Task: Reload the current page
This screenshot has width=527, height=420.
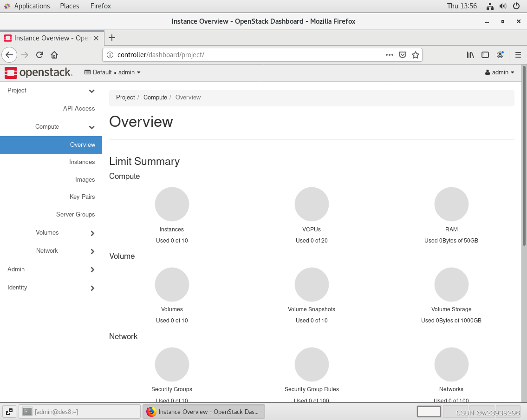Action: 39,55
